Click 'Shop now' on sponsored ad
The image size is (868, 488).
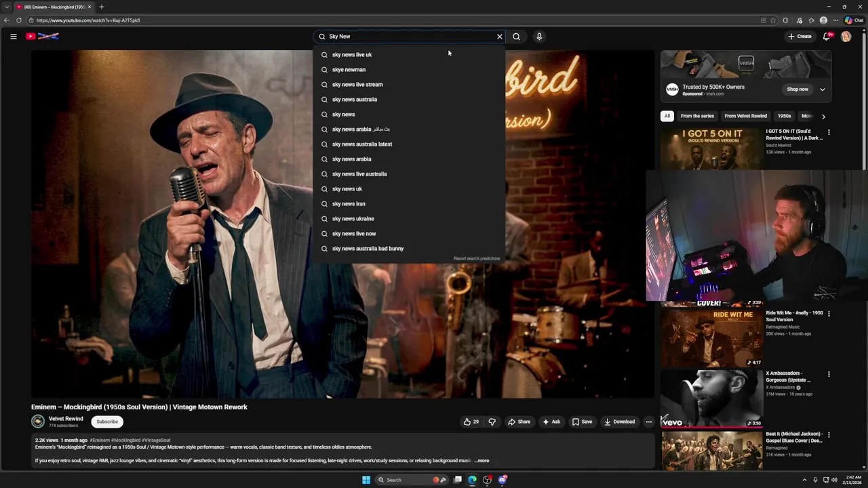(x=797, y=89)
